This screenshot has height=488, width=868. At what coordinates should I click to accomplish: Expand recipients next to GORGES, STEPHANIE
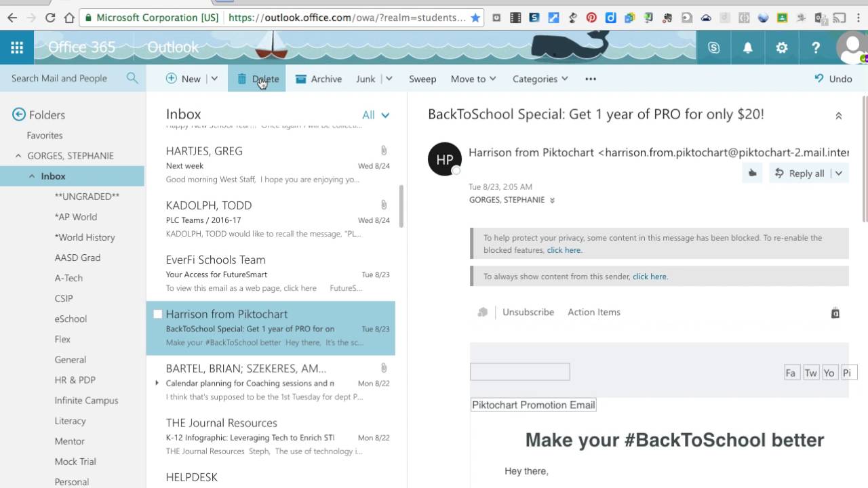click(x=552, y=200)
